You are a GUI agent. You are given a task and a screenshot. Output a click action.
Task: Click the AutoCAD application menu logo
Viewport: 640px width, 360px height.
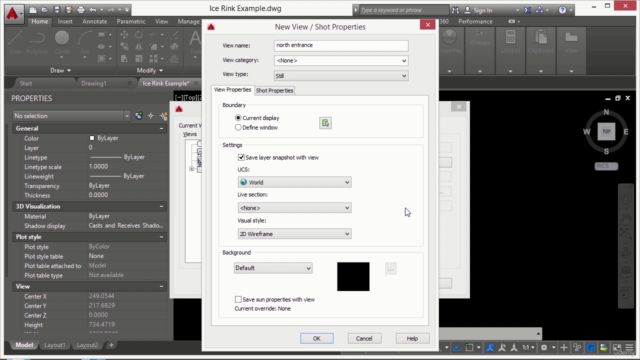click(x=13, y=13)
